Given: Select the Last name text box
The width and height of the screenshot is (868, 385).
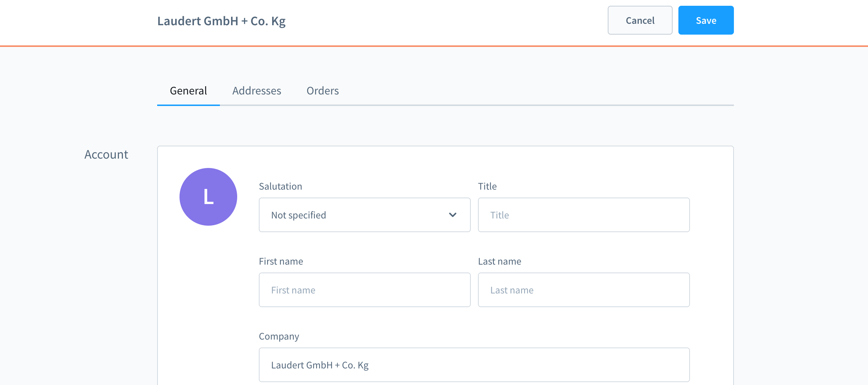Looking at the screenshot, I should (x=583, y=290).
